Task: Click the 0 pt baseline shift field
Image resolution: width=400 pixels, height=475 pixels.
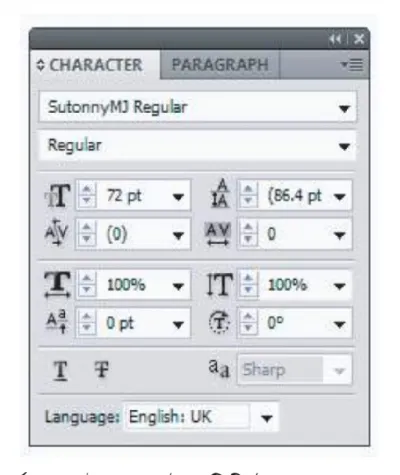Action: pos(133,323)
